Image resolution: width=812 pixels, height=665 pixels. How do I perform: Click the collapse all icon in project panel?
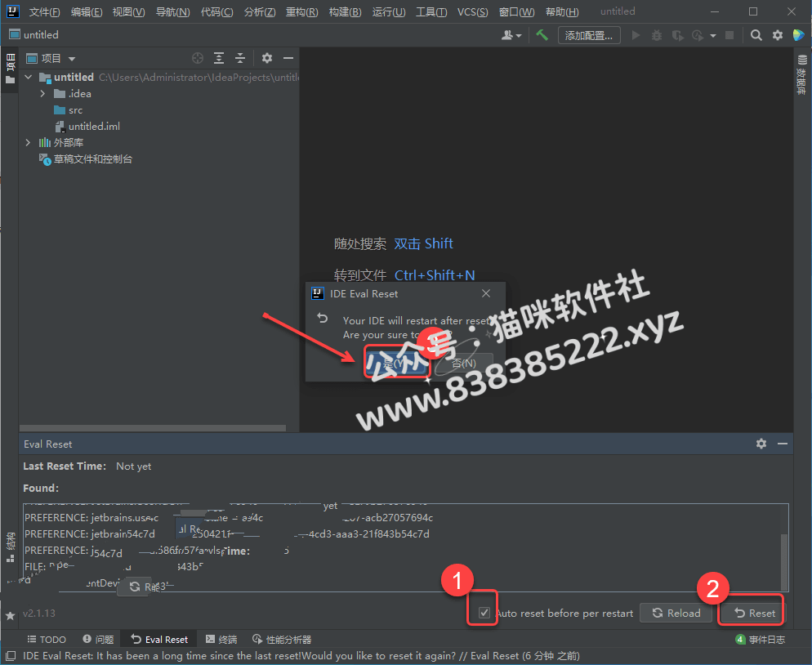pyautogui.click(x=240, y=58)
